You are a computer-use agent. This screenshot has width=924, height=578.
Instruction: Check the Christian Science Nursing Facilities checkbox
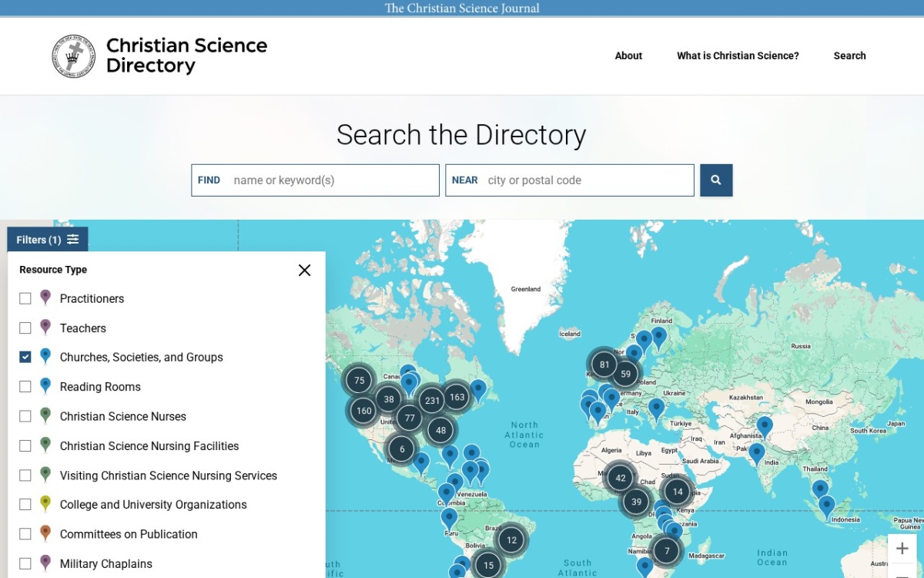[25, 445]
